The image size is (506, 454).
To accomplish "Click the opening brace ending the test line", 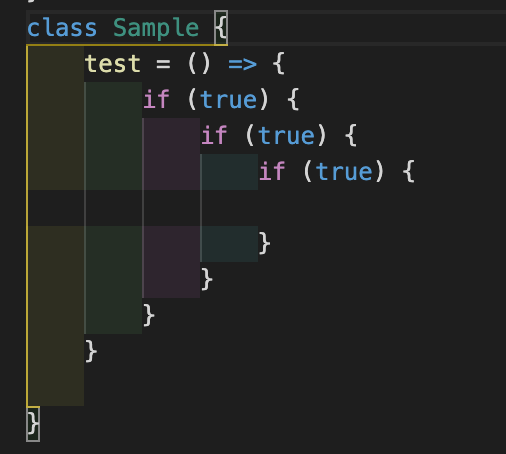I will [x=279, y=63].
